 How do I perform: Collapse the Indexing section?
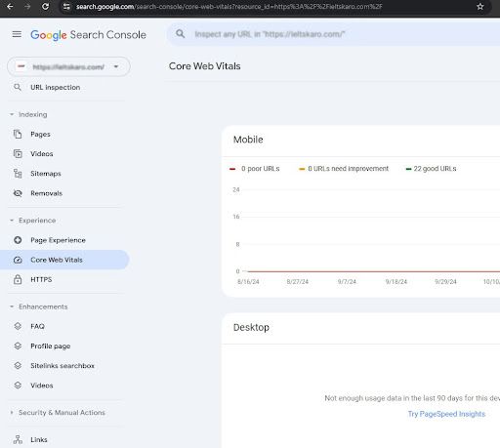(x=32, y=114)
